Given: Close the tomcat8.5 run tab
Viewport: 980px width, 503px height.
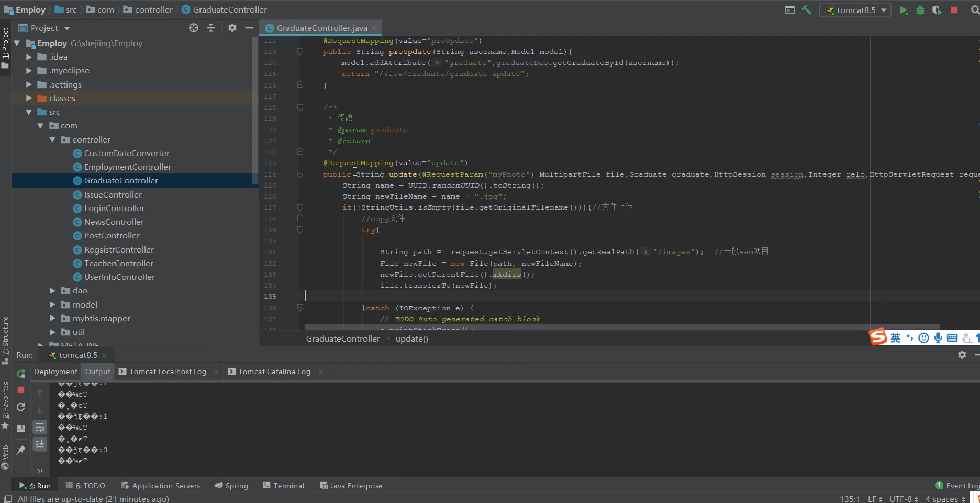Looking at the screenshot, I should [104, 355].
